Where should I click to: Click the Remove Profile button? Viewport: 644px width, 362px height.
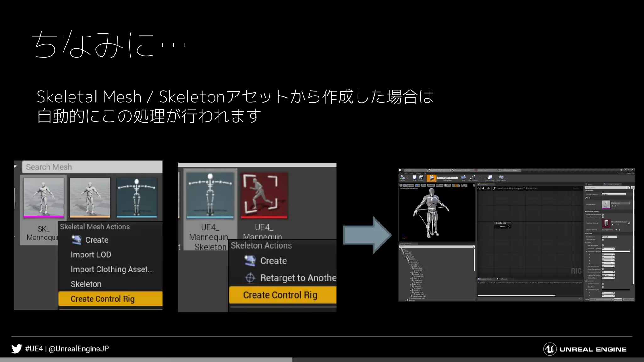(629, 299)
